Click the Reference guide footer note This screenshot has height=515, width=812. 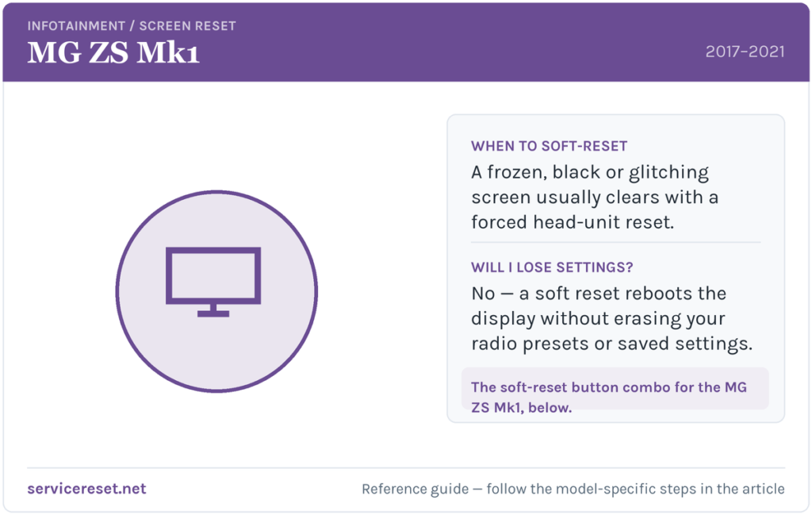tap(573, 489)
